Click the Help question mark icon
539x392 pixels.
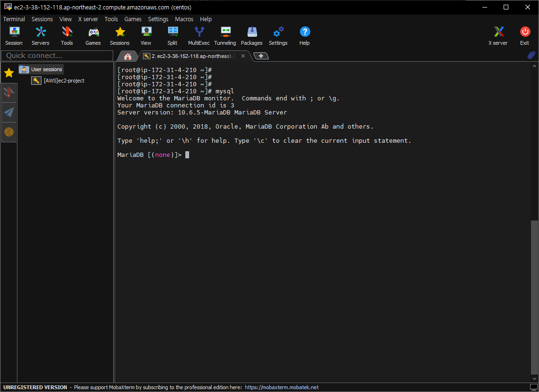click(x=305, y=36)
